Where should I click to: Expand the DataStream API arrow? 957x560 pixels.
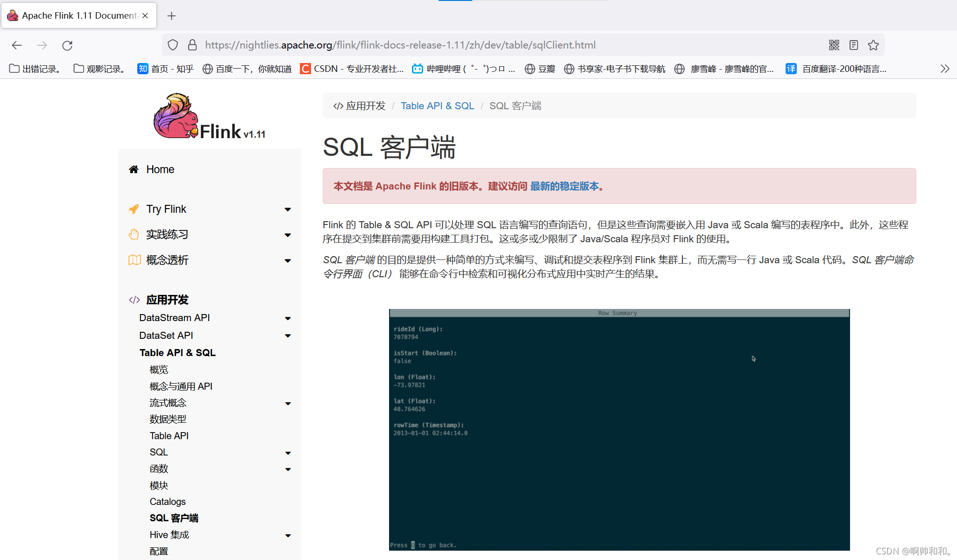tap(288, 318)
